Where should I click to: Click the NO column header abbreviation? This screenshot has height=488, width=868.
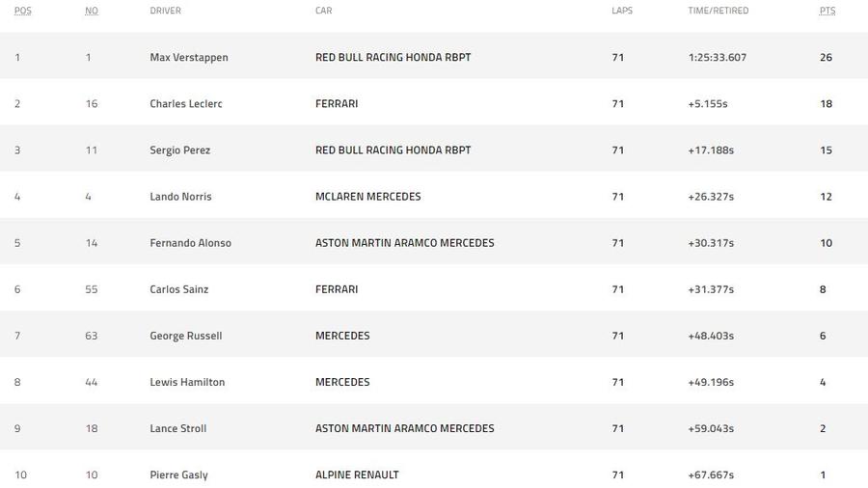coord(92,11)
